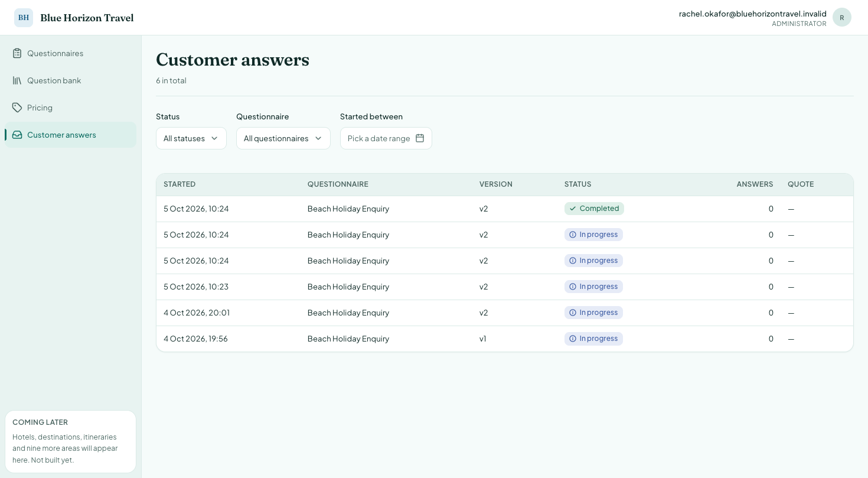Open the All questionnaires dropdown
The width and height of the screenshot is (868, 478).
pos(283,138)
